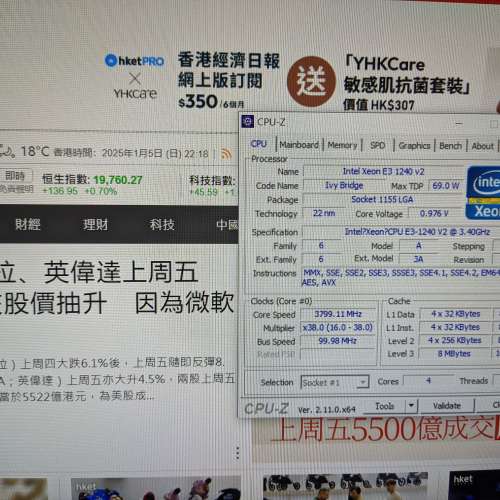The width and height of the screenshot is (500, 500).
Task: Click the Package value Socket 1155 LGA
Action: coord(382,199)
